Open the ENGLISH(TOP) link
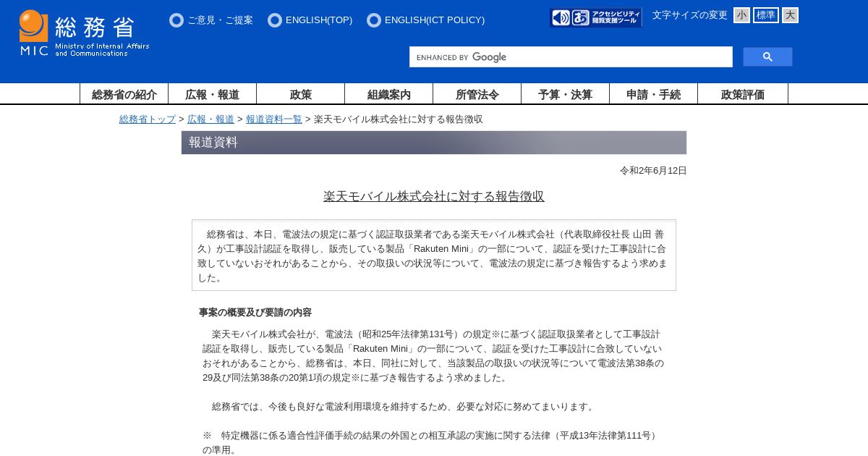This screenshot has height=456, width=868. pos(319,20)
